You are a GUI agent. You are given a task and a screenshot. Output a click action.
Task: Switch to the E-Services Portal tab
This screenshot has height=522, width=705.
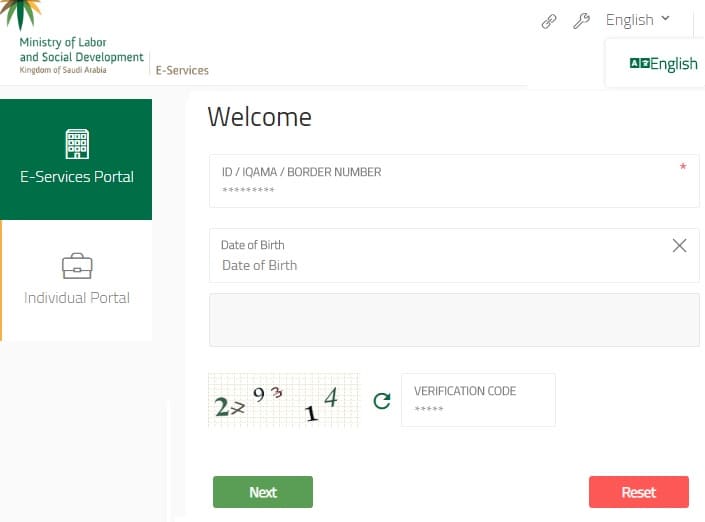pyautogui.click(x=77, y=160)
